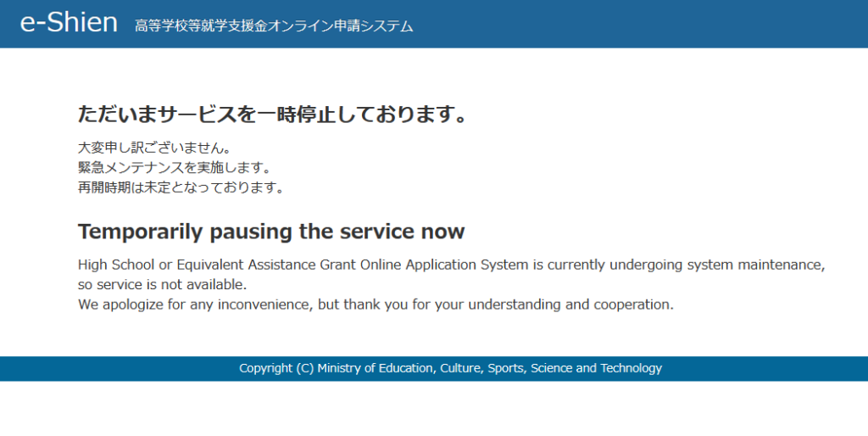Click the line 再開時期は未定となっております

181,187
